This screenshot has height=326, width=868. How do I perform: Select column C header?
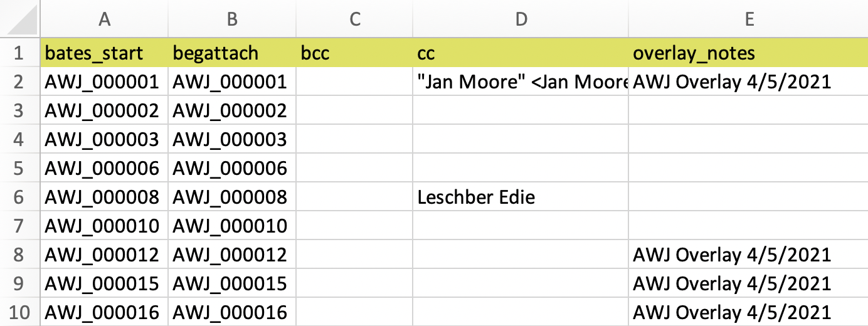tap(354, 19)
